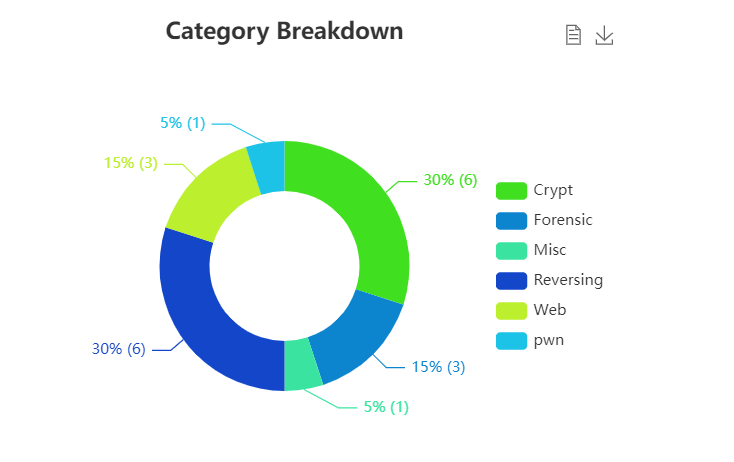Click pwn legend label
The width and height of the screenshot is (734, 462).
(x=549, y=341)
